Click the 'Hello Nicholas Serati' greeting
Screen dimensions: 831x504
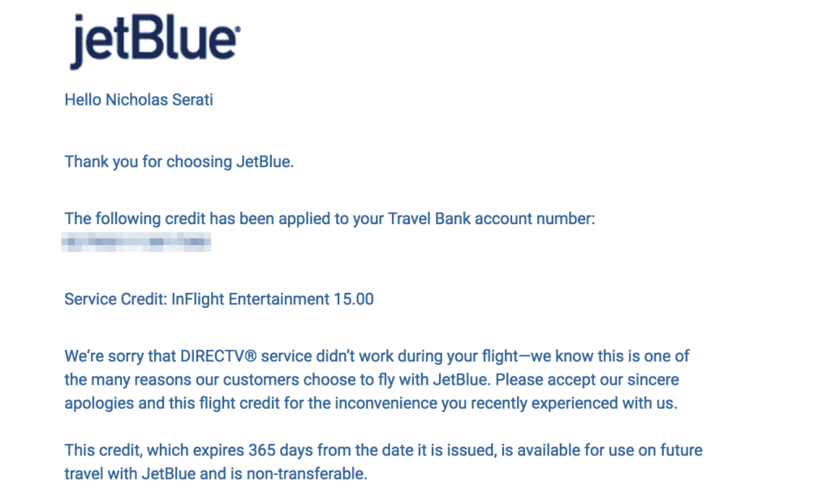[139, 100]
